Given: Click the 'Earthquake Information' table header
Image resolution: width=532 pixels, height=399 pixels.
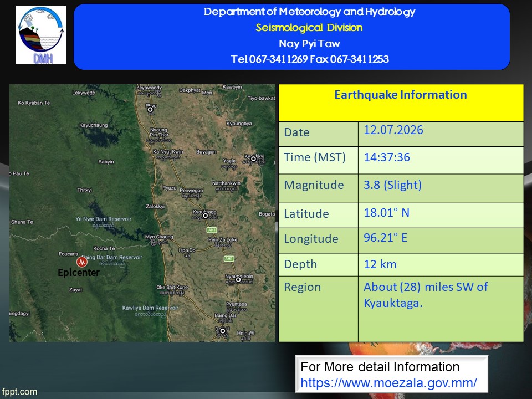Looking at the screenshot, I should 401,95.
